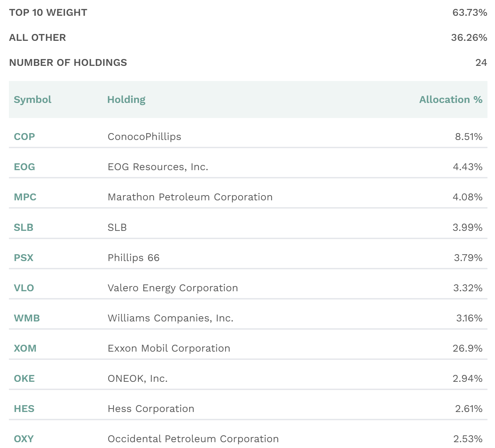Click the 63.73% top 10 weight value
This screenshot has height=448, width=495.
pyautogui.click(x=470, y=12)
